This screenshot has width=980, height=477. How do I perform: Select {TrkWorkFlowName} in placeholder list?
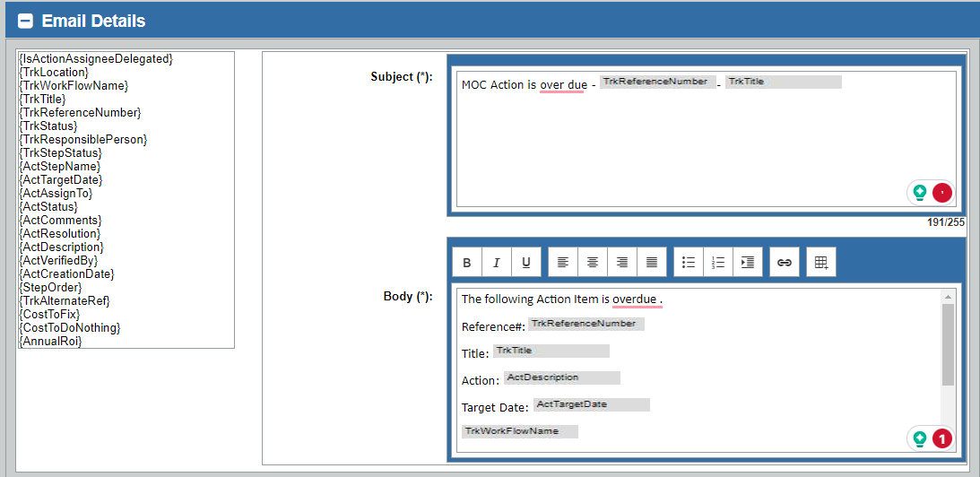click(74, 85)
